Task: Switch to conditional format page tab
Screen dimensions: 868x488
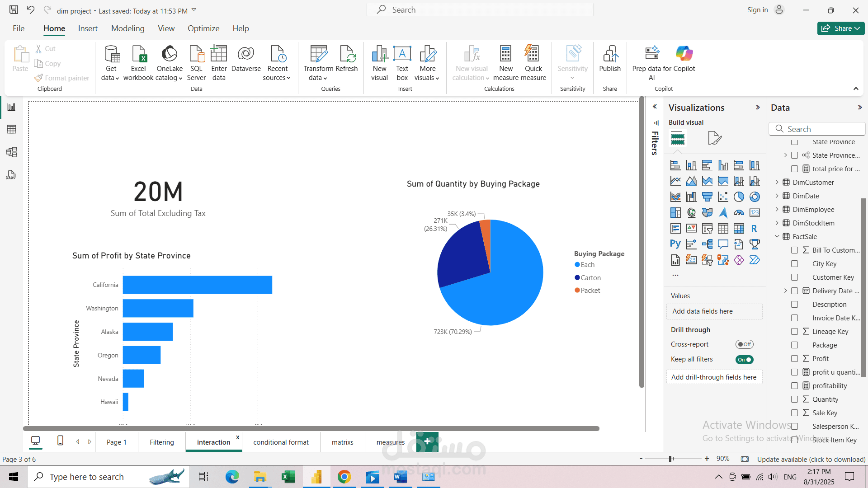Action: [x=281, y=442]
